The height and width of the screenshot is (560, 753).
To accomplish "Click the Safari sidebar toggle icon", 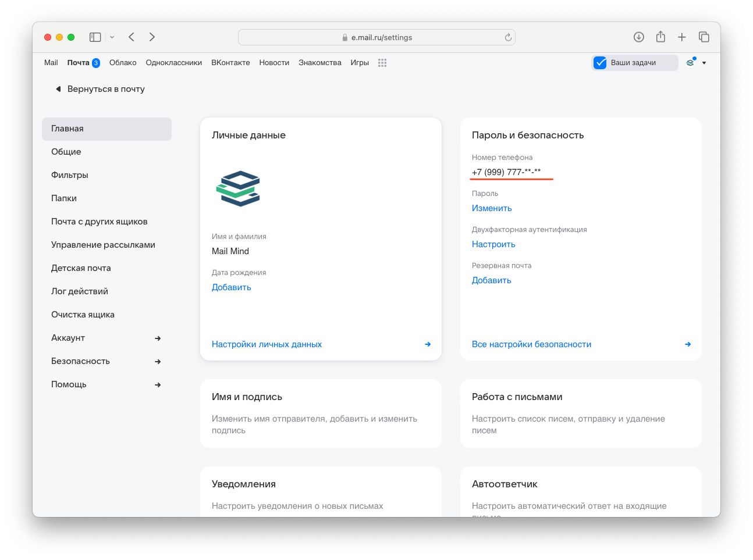I will (x=95, y=37).
